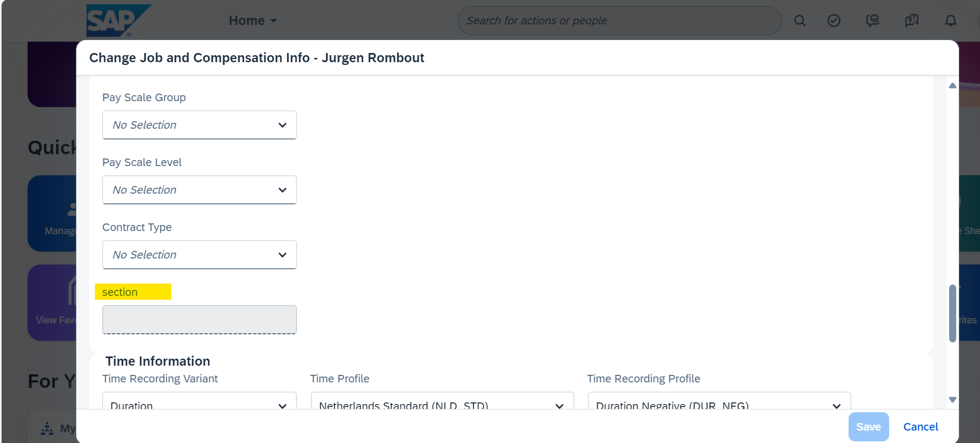980x443 pixels.
Task: Open the notifications bell
Action: [x=951, y=21]
